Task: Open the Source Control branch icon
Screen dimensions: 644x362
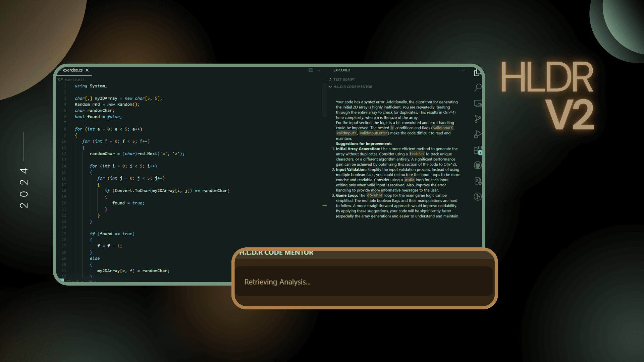Action: click(478, 119)
